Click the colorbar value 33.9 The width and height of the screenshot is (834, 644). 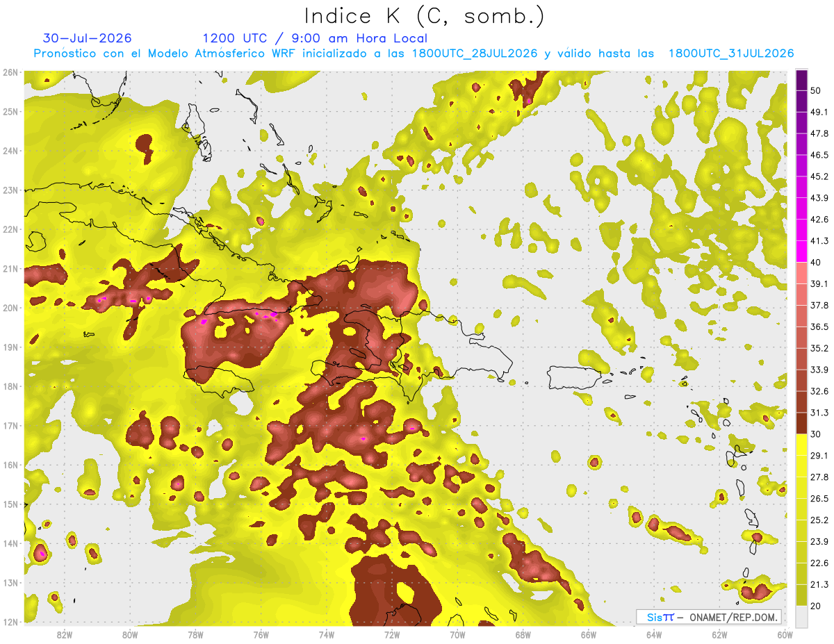pyautogui.click(x=819, y=370)
